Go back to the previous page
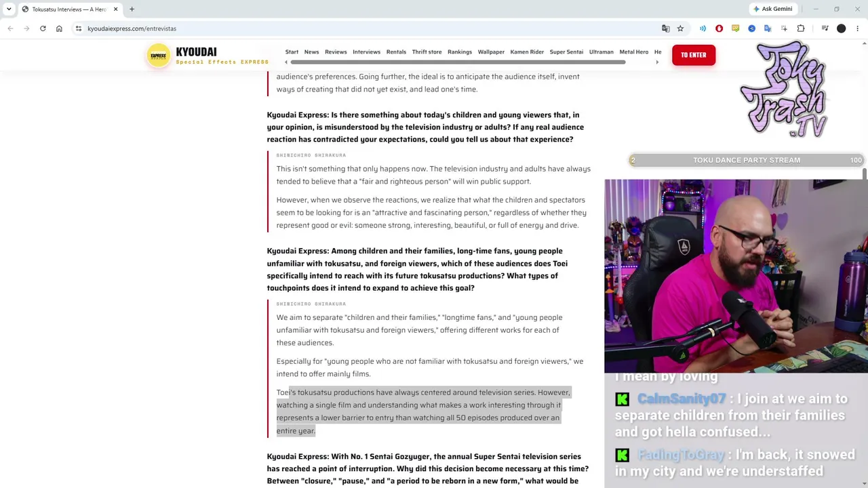Image resolution: width=868 pixels, height=488 pixels. tap(10, 28)
